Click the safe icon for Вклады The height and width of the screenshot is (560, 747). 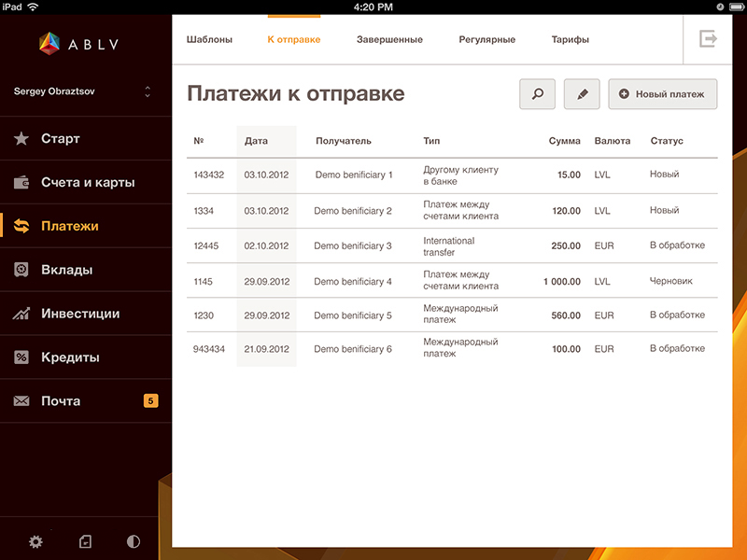tap(21, 270)
